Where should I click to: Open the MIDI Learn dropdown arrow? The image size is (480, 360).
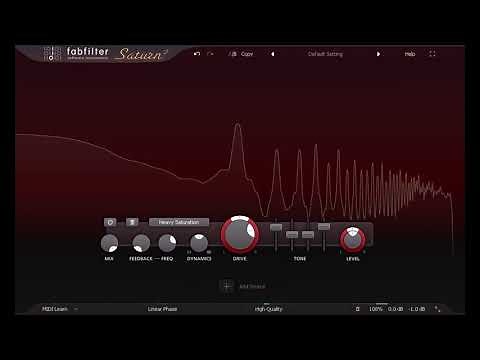point(76,309)
